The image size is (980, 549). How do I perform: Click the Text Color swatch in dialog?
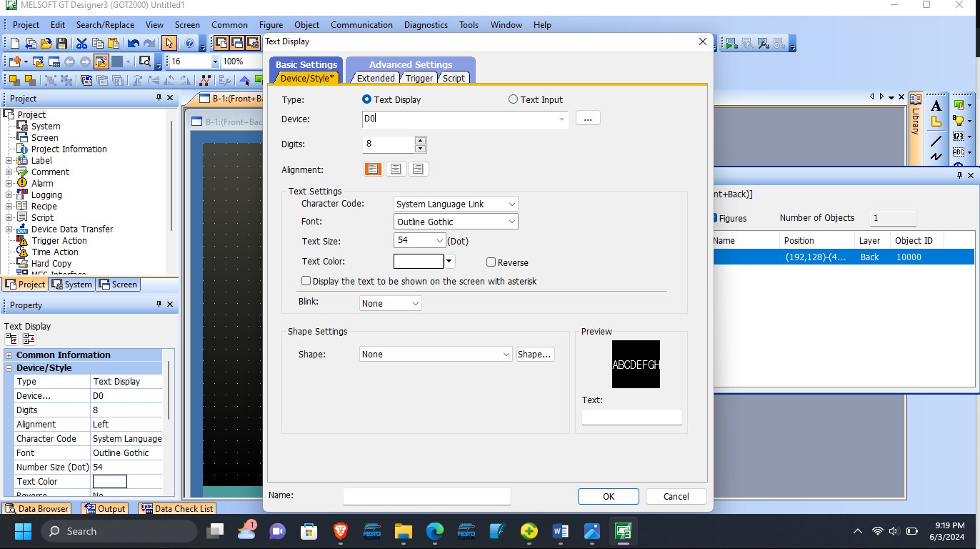click(419, 262)
